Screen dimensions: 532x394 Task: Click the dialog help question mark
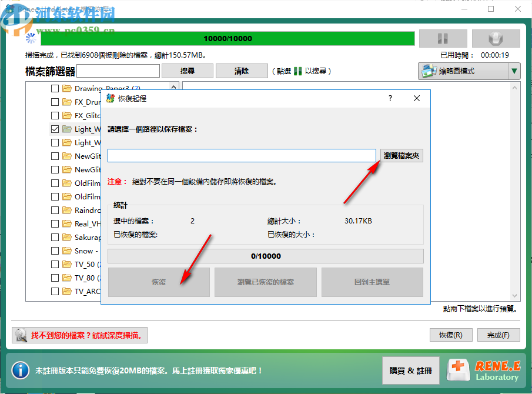pyautogui.click(x=390, y=98)
